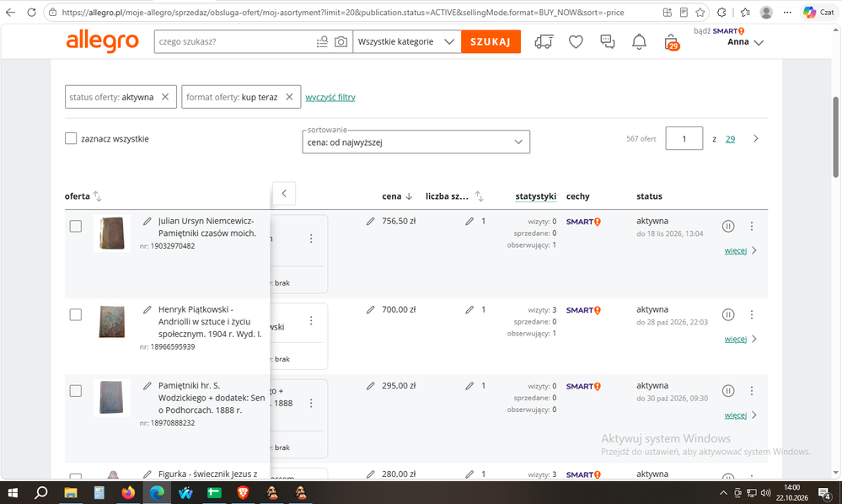Image resolution: width=842 pixels, height=504 pixels.
Task: Click the SZUKAJ search button
Action: pos(491,42)
